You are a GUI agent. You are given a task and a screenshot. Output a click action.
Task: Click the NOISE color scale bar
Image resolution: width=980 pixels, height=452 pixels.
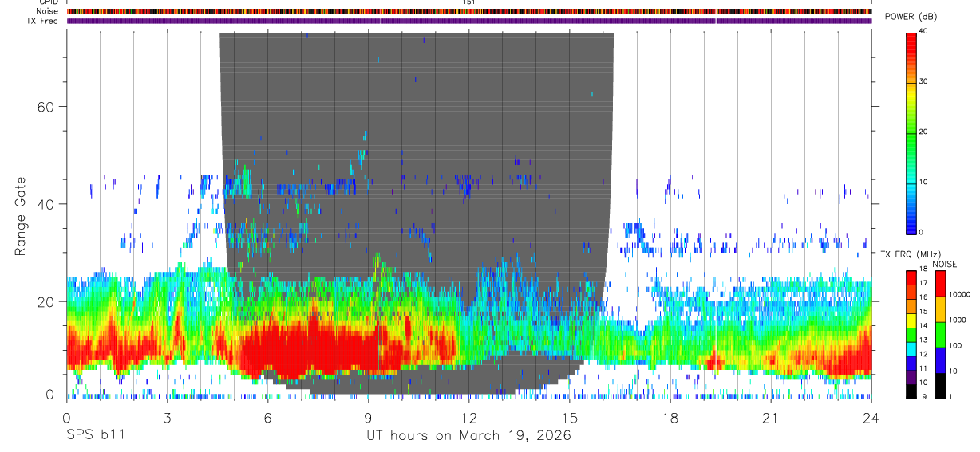(x=941, y=335)
